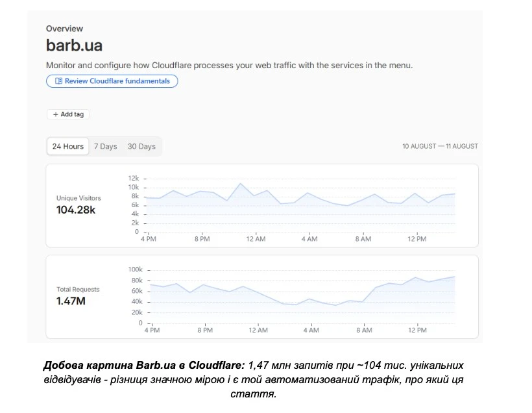Click the 12k axis label on visitors chart
Image resolution: width=532 pixels, height=413 pixels.
[134, 179]
